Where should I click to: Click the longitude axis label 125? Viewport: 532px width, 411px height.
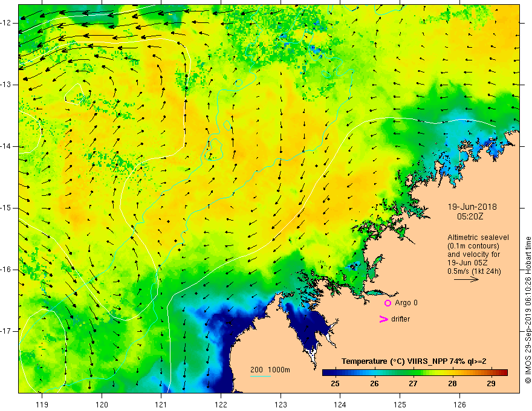click(x=400, y=404)
